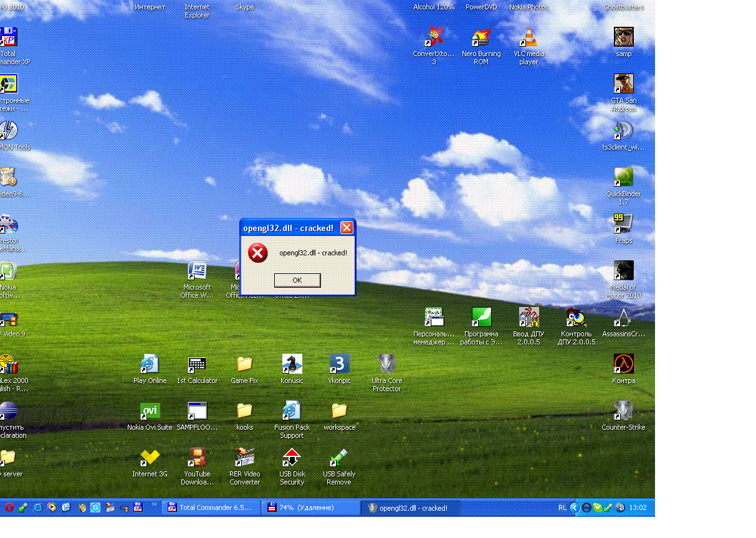Image resolution: width=756 pixels, height=538 pixels.
Task: Select the 1st Calculator icon
Action: (x=198, y=369)
